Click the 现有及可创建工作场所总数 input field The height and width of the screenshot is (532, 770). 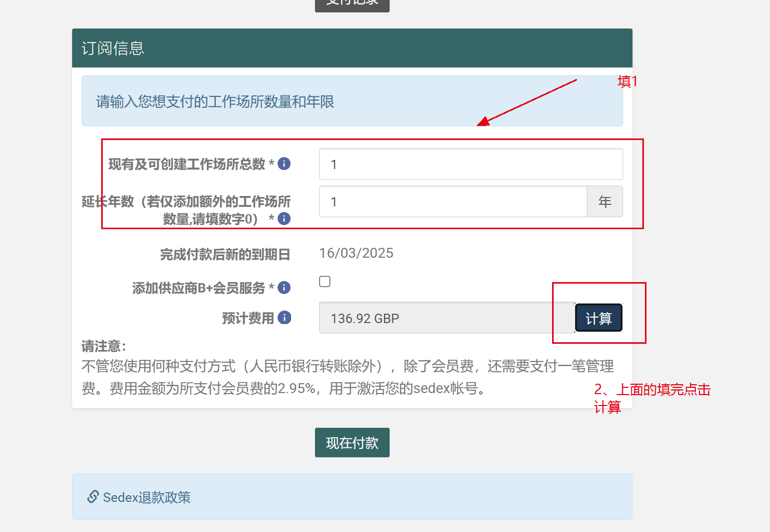[471, 164]
